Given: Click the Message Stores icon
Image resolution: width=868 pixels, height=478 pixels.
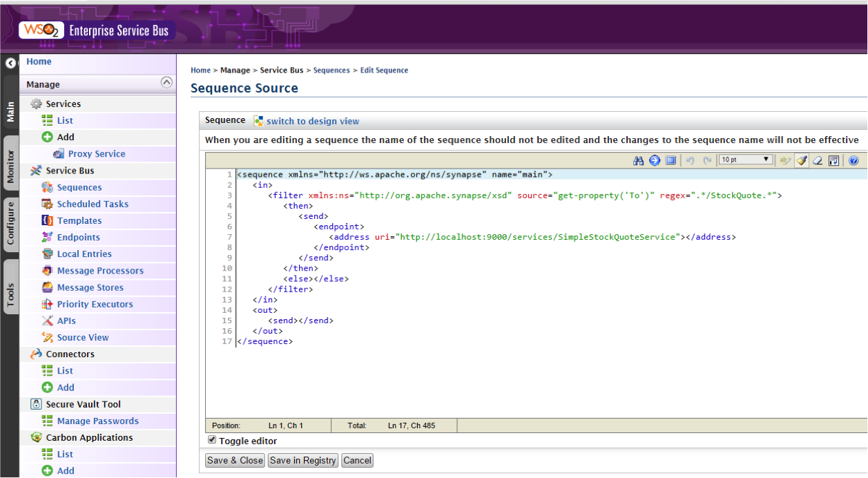Looking at the screenshot, I should tap(47, 287).
